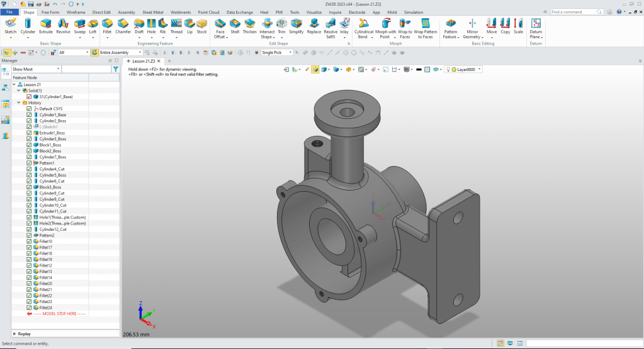Viewport: 644px width, 349px height.
Task: Click the filter funnel icon in Manager
Action: tap(115, 69)
